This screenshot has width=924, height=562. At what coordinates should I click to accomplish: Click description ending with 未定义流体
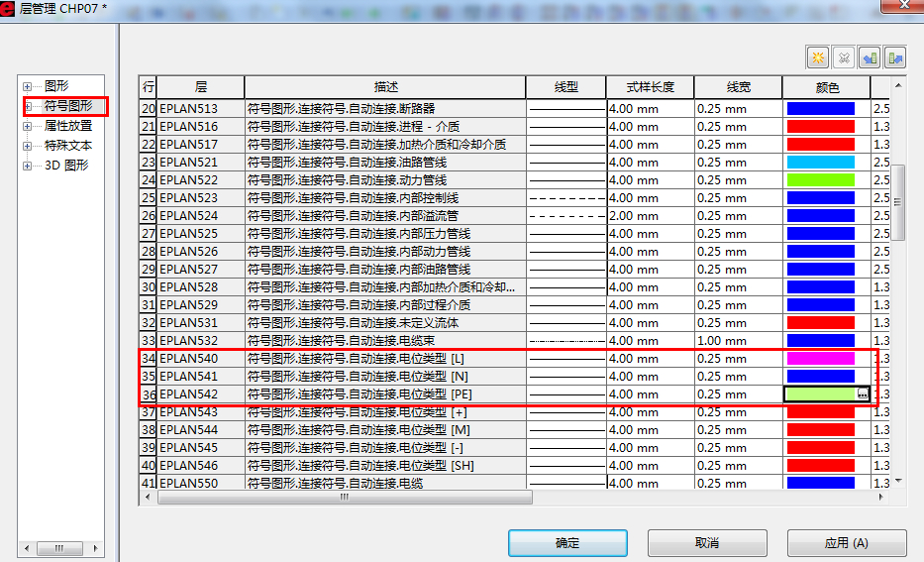coord(385,322)
